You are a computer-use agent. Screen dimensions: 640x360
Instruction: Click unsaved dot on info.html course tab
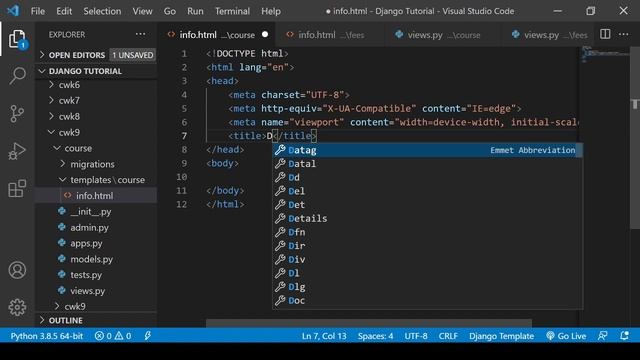[265, 35]
